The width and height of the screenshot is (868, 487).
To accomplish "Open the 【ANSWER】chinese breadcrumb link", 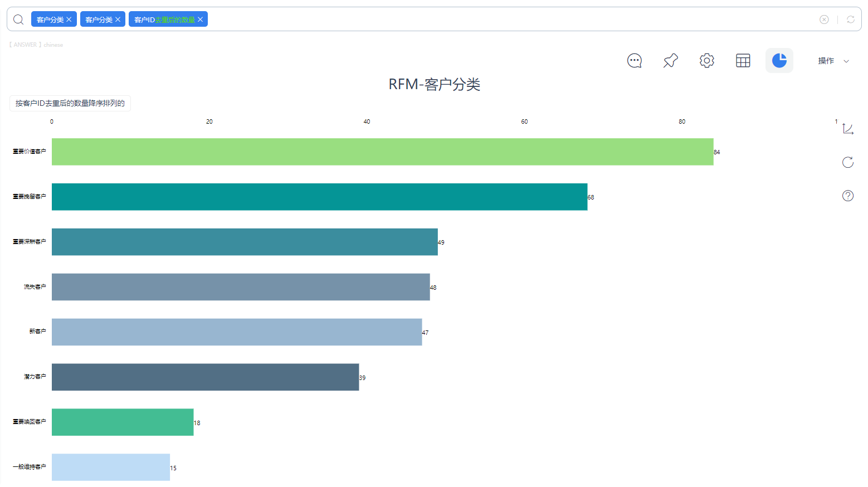I will click(x=36, y=45).
